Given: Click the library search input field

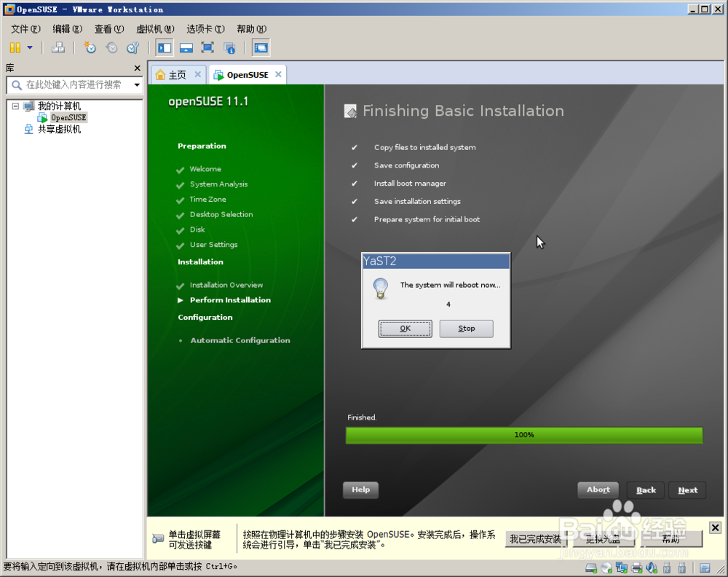Looking at the screenshot, I should (x=74, y=85).
